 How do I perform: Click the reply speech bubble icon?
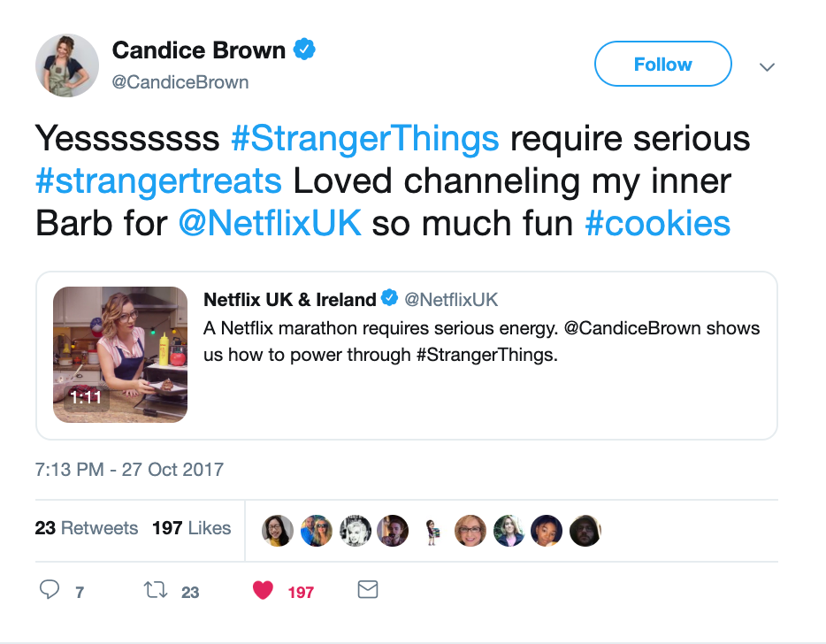point(50,590)
